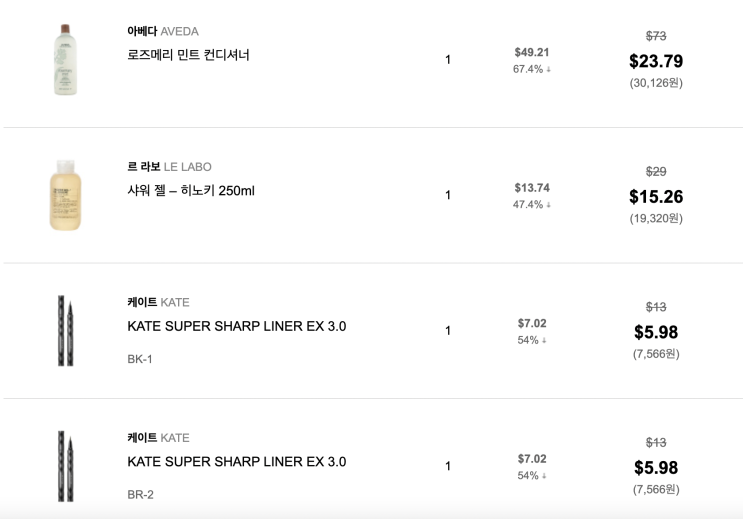
Task: Click the KATE BK-1 eyeliner thumbnail
Action: (63, 330)
